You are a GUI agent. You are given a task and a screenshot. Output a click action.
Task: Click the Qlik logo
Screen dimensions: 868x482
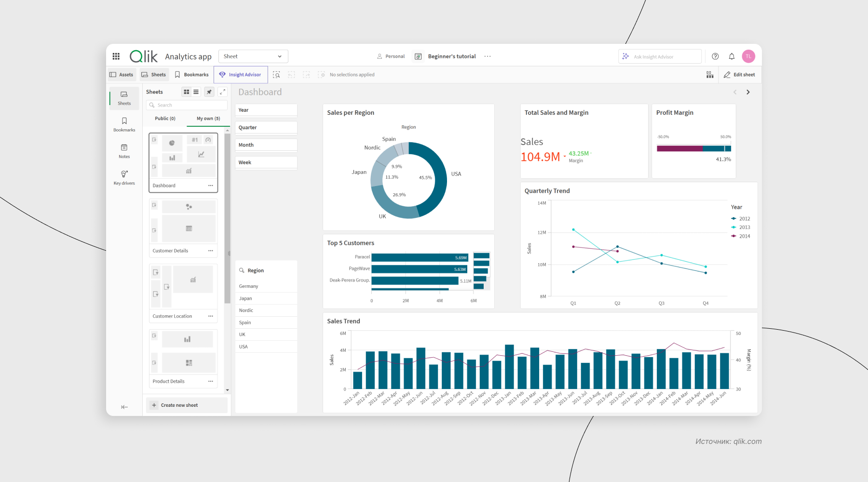[x=144, y=56]
